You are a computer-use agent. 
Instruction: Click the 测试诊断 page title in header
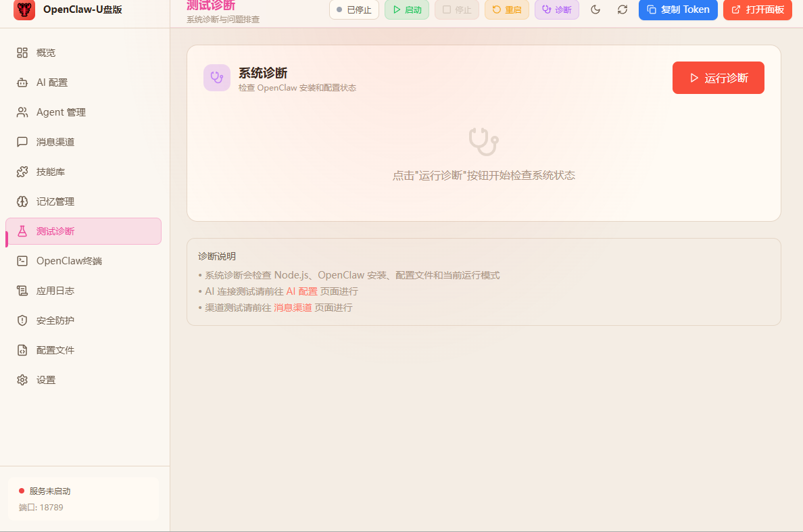tap(211, 5)
